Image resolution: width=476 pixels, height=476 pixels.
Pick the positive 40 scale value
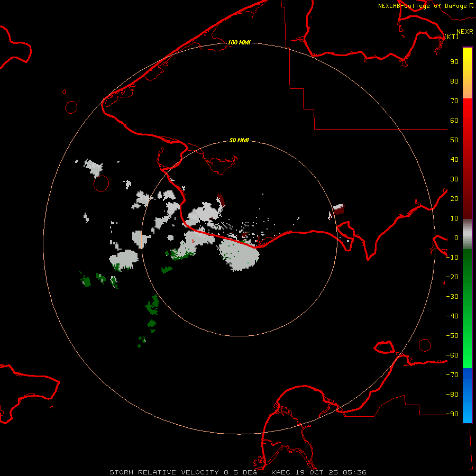click(x=454, y=159)
